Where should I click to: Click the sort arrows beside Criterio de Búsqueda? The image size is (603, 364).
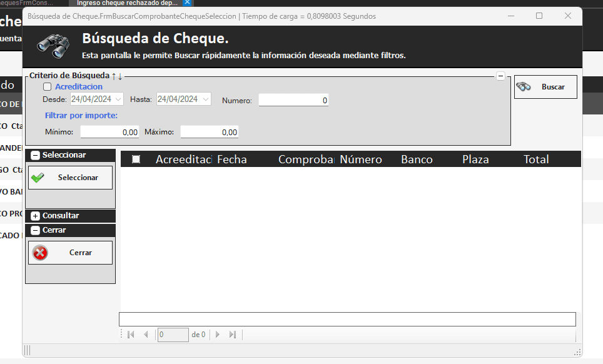pyautogui.click(x=117, y=76)
